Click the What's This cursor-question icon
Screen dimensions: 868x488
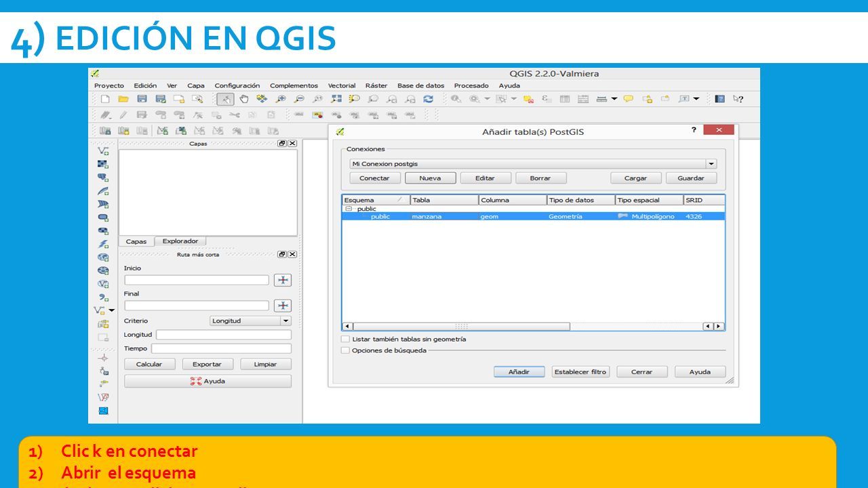tap(738, 99)
